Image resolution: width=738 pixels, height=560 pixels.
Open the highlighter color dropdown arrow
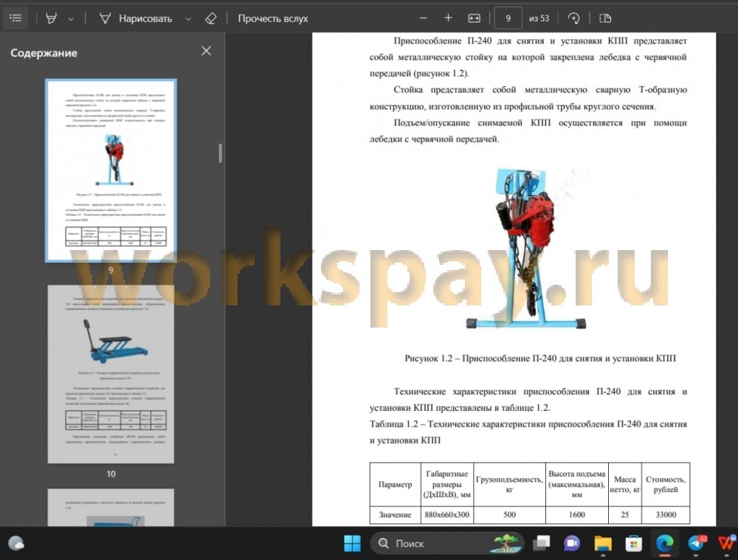click(71, 19)
